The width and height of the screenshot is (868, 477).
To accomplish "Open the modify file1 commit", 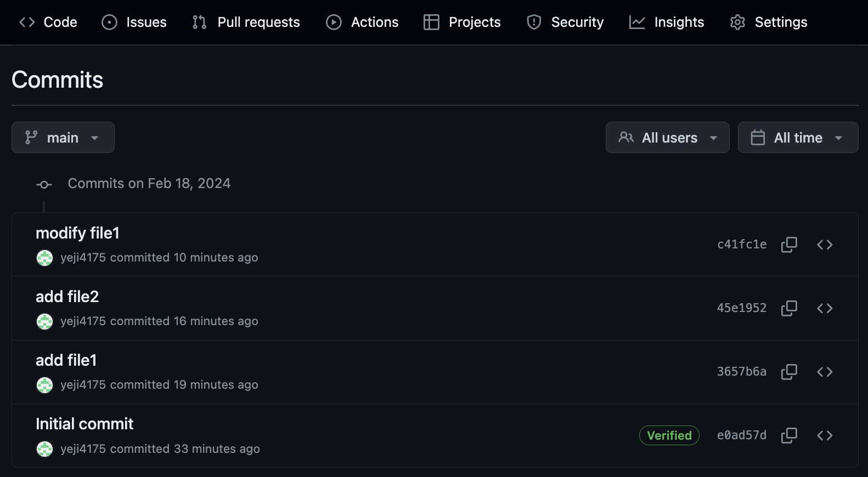I will coord(77,233).
